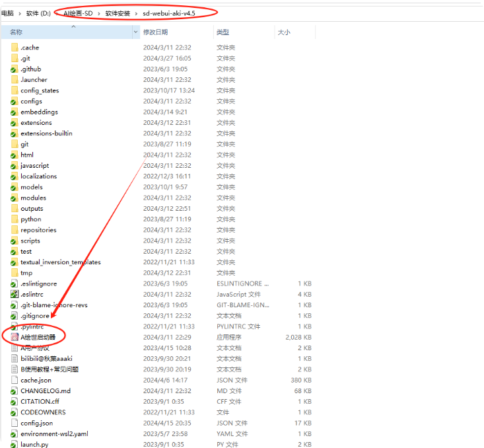
Task: Click the python folder icon
Action: click(15, 219)
